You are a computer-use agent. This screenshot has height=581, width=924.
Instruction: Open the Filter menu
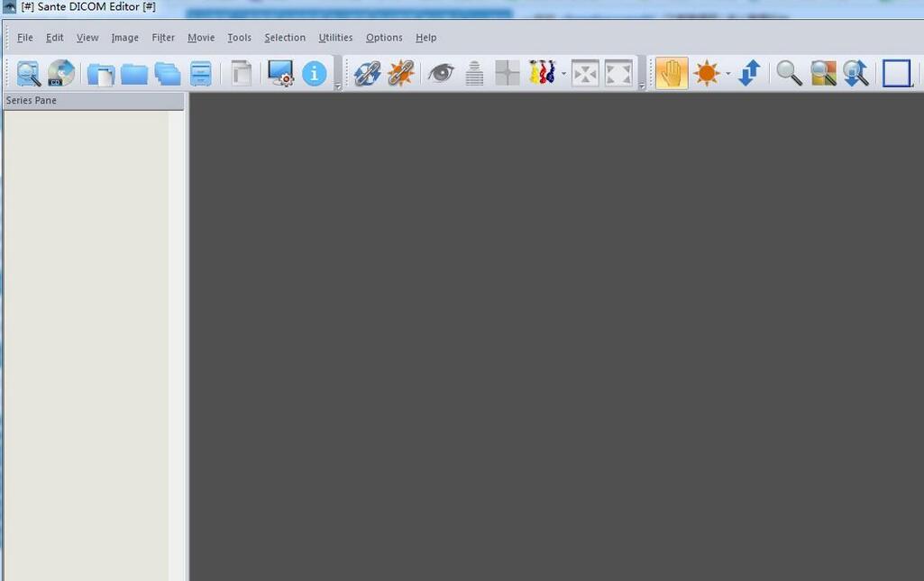pyautogui.click(x=163, y=38)
